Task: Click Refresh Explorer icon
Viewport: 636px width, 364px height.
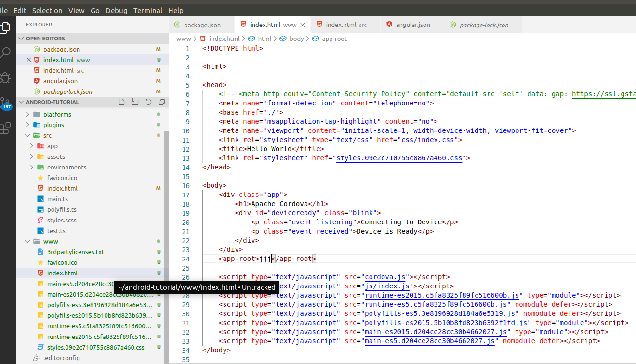Action: tap(148, 102)
